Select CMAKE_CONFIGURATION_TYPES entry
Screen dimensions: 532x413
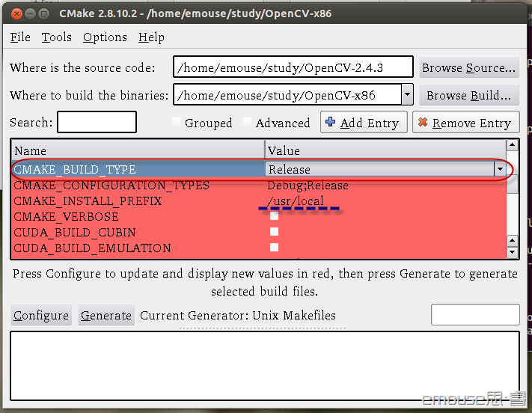pos(111,186)
